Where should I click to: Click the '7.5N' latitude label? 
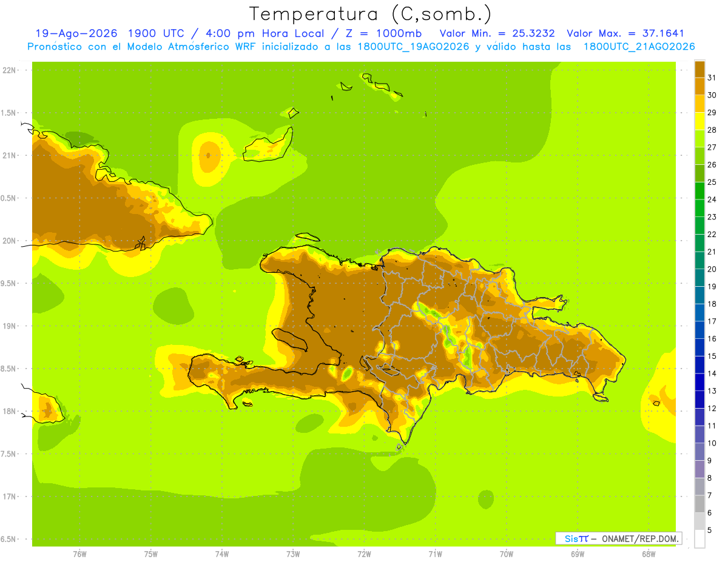point(9,454)
